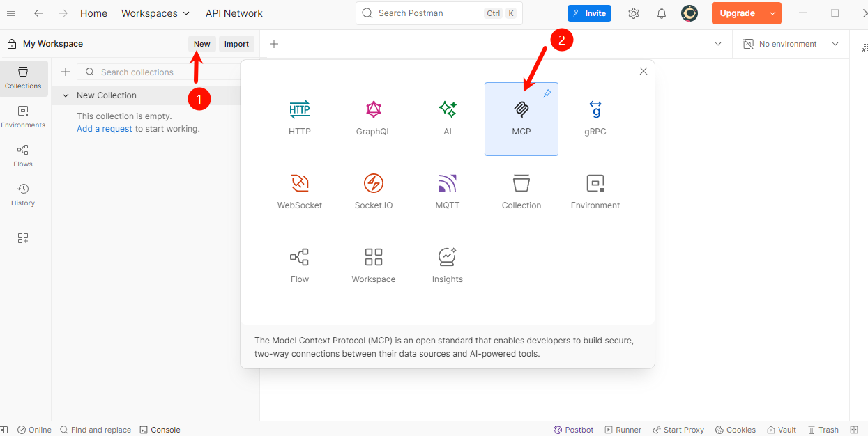Image resolution: width=868 pixels, height=436 pixels.
Task: Click the Add a request link
Action: pyautogui.click(x=105, y=129)
